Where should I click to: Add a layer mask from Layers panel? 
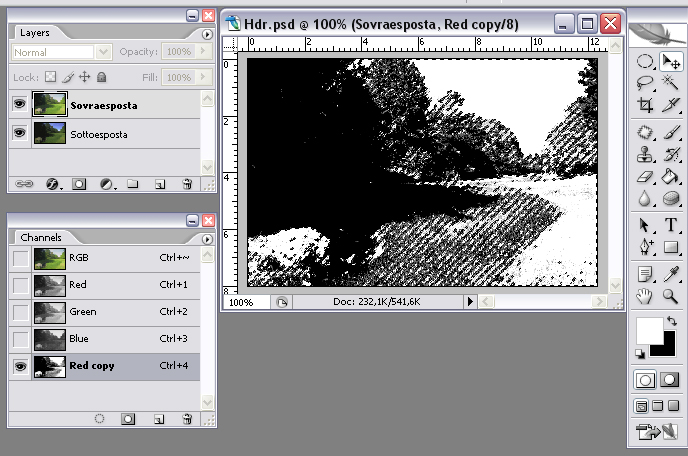coord(79,184)
